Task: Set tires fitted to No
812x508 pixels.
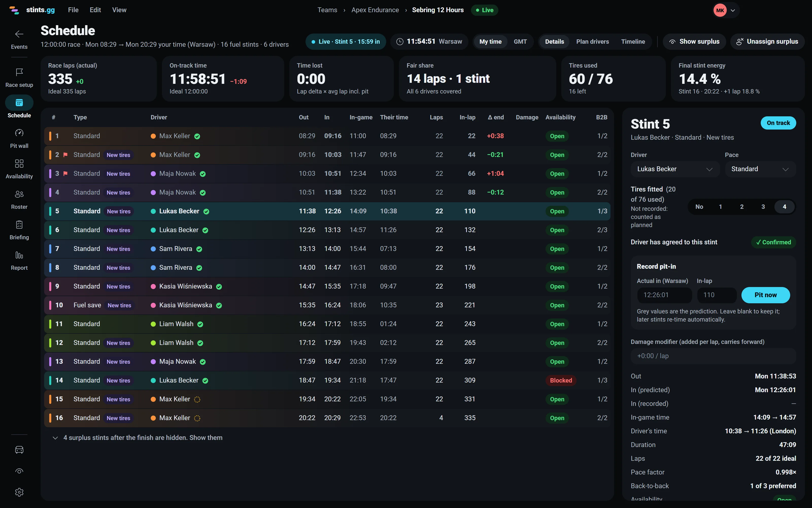Action: coord(699,207)
